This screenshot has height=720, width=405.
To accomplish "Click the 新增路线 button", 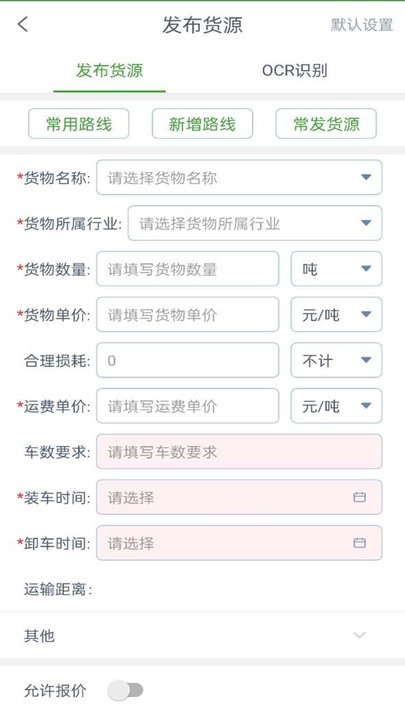I will [x=202, y=124].
